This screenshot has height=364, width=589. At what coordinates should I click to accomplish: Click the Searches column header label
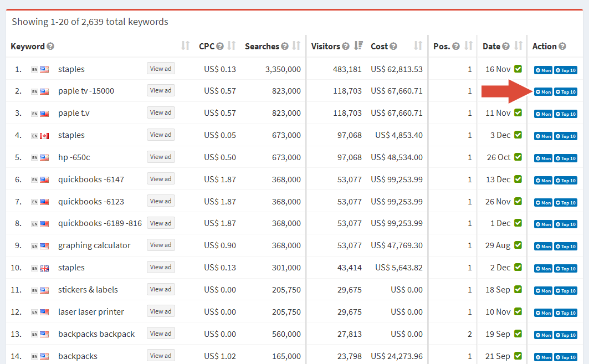point(262,47)
